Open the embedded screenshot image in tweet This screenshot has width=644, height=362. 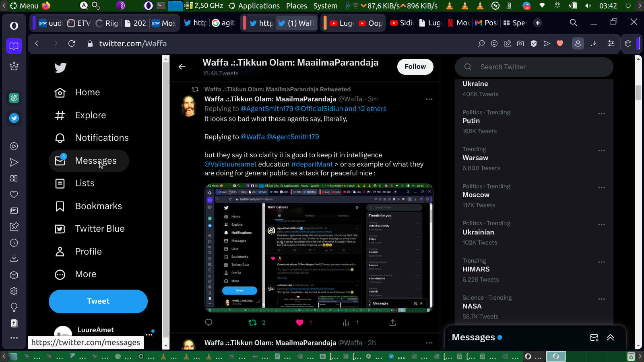[319, 248]
